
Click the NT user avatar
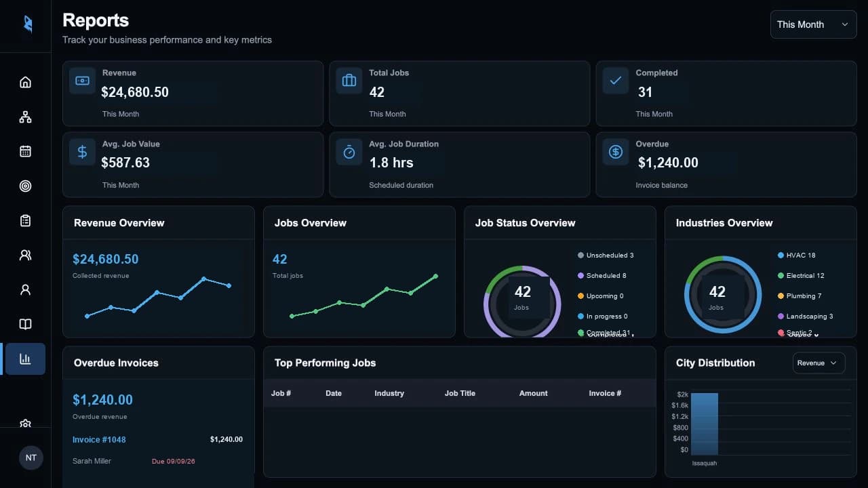click(x=31, y=457)
